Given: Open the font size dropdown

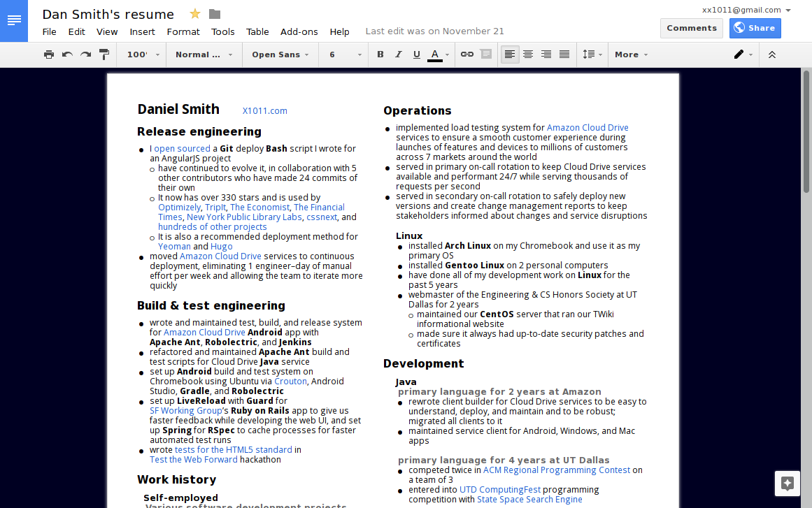Looking at the screenshot, I should 345,55.
